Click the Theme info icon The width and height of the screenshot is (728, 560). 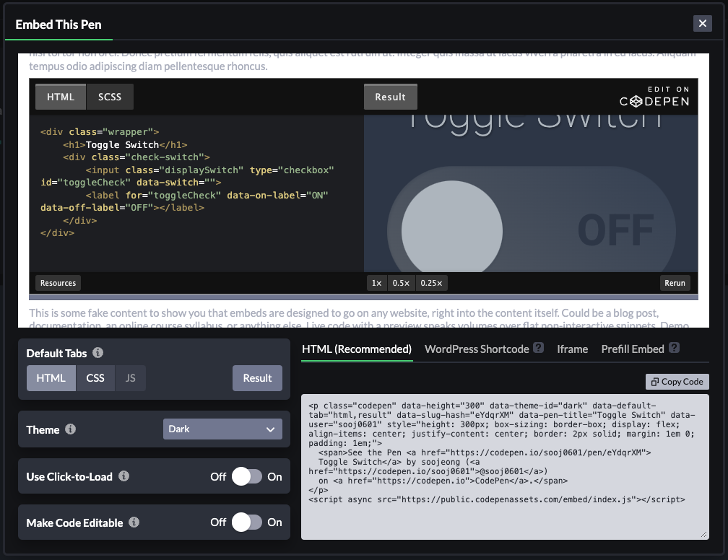70,429
